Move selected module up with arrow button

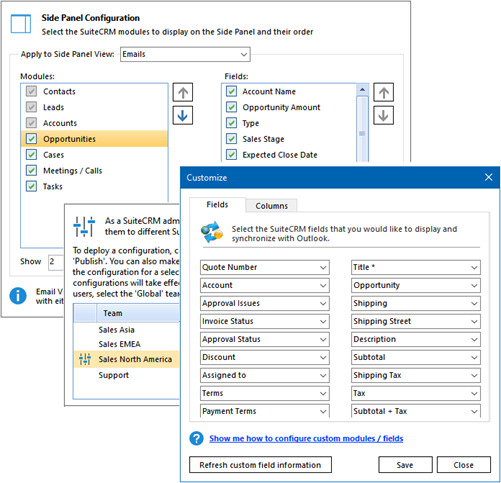point(183,92)
